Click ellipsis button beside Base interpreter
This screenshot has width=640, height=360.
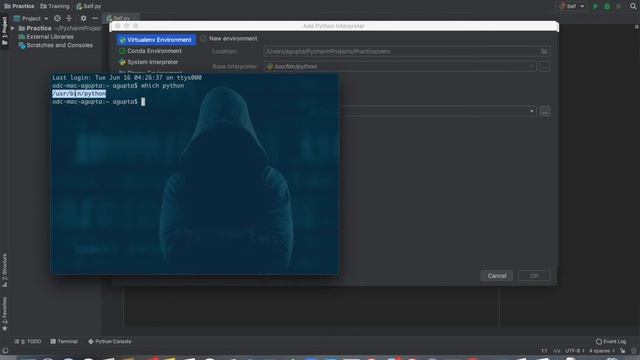click(544, 67)
